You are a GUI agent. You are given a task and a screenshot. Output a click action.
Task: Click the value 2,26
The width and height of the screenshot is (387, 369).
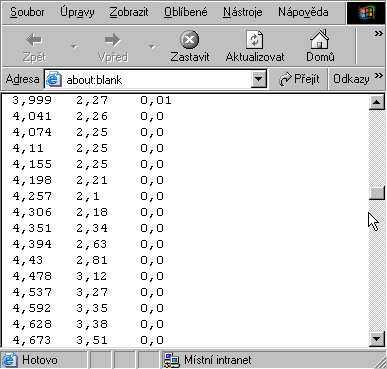click(x=92, y=116)
